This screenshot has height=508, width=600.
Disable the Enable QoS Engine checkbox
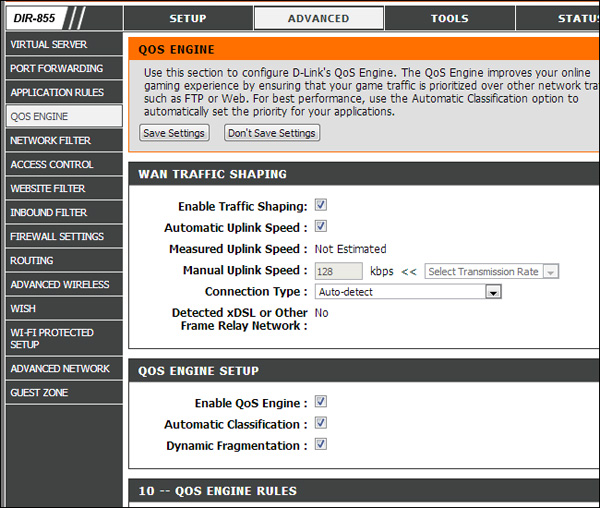click(x=321, y=402)
